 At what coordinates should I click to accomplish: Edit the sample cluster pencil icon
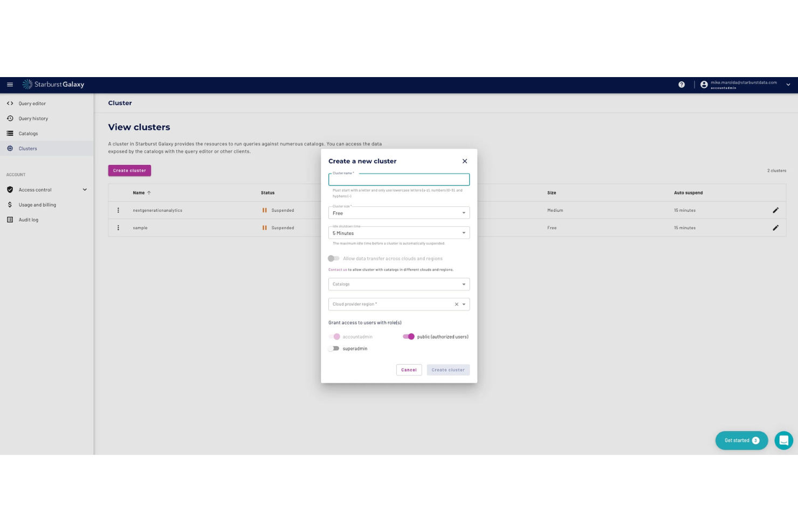coord(775,228)
